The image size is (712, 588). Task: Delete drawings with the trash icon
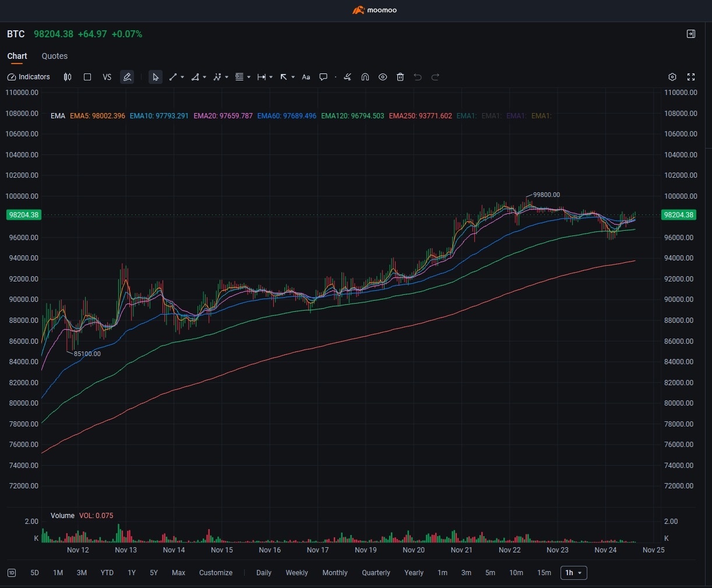pos(400,77)
